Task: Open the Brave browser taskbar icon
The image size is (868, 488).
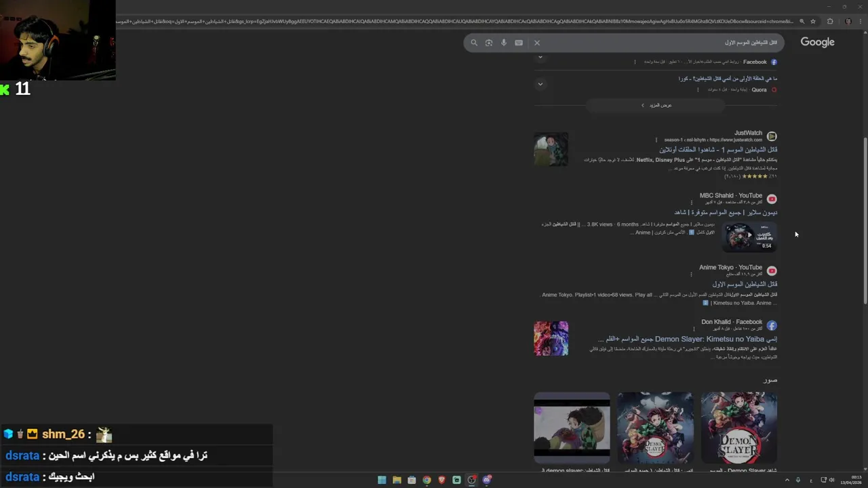Action: (441, 480)
